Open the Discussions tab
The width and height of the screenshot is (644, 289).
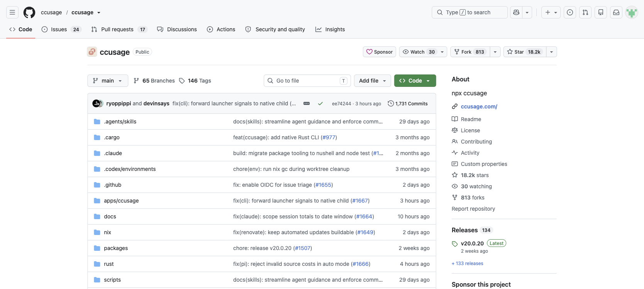177,29
